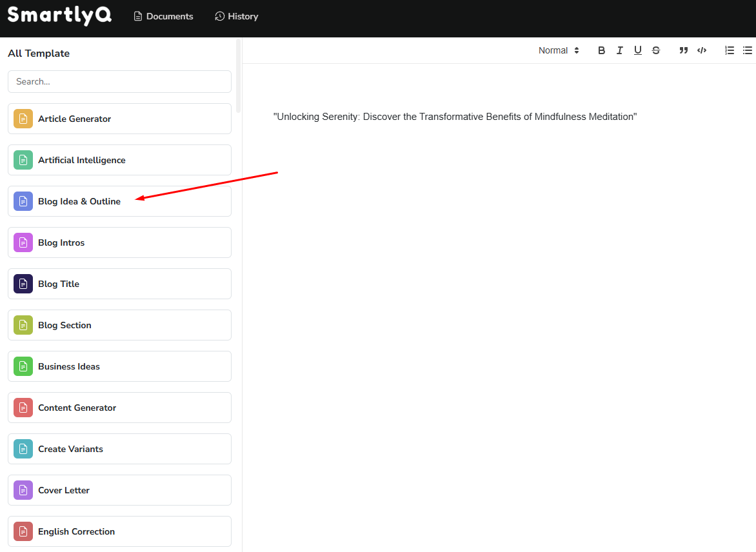Viewport: 756px width, 552px height.
Task: Click the Blog Section olive document icon
Action: tap(23, 325)
